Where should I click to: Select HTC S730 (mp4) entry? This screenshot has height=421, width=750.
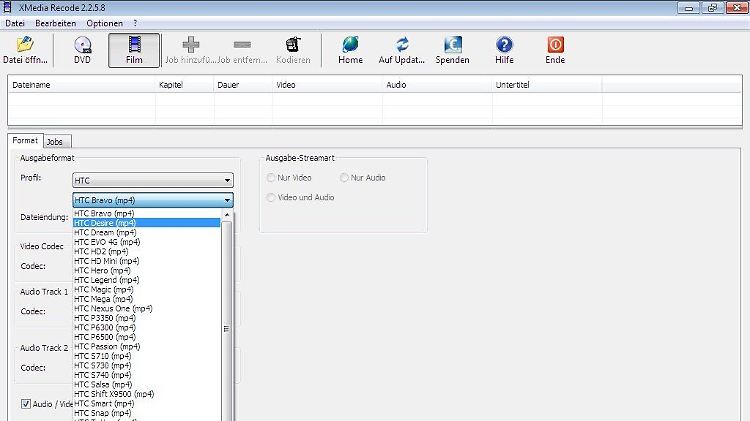[146, 366]
